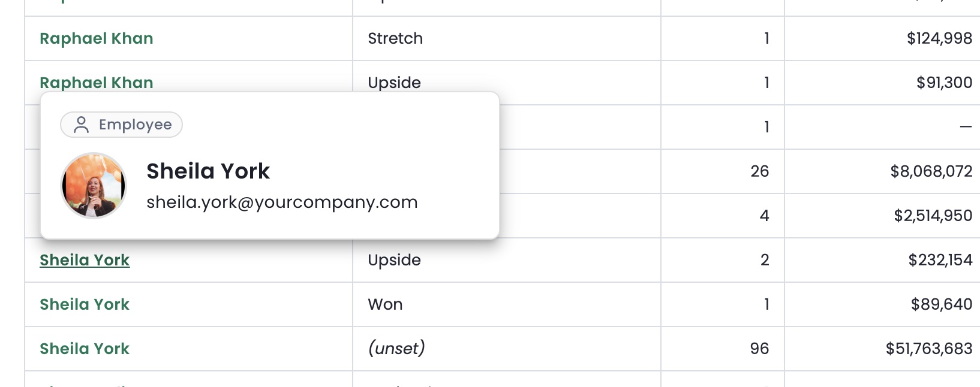Open underlined Sheila York link in Upside row
Image resolution: width=980 pixels, height=387 pixels.
tap(85, 260)
